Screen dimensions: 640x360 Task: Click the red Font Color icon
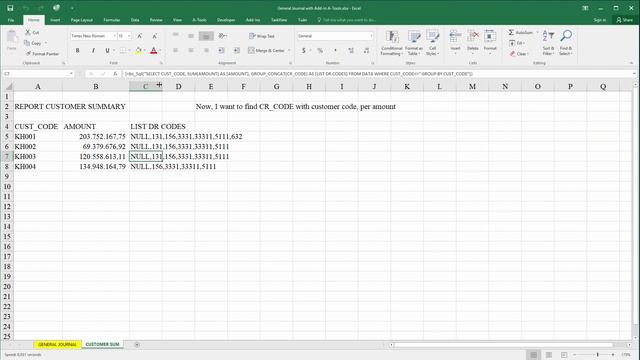tap(153, 51)
